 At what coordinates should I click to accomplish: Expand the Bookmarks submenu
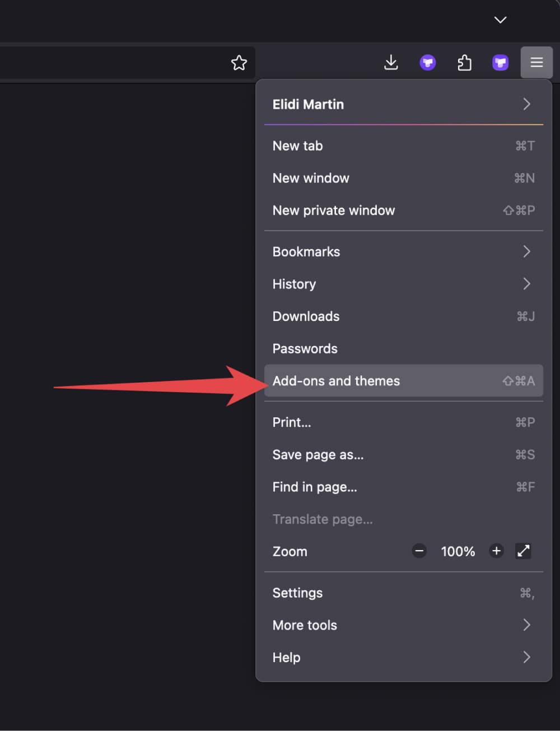404,252
